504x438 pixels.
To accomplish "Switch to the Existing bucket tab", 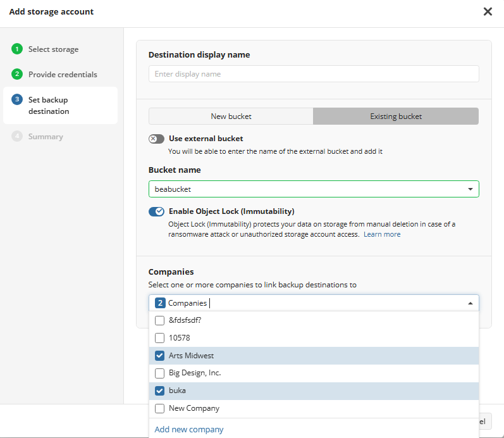I will (x=396, y=116).
